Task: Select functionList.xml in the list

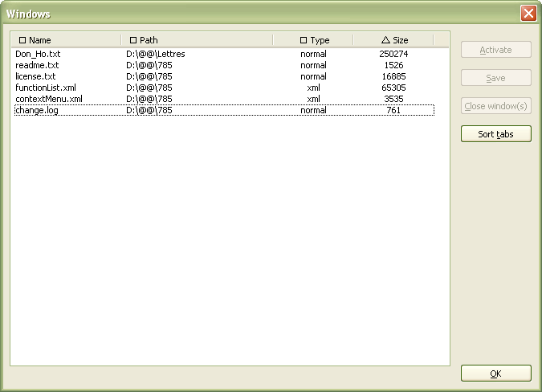Action: (x=46, y=88)
